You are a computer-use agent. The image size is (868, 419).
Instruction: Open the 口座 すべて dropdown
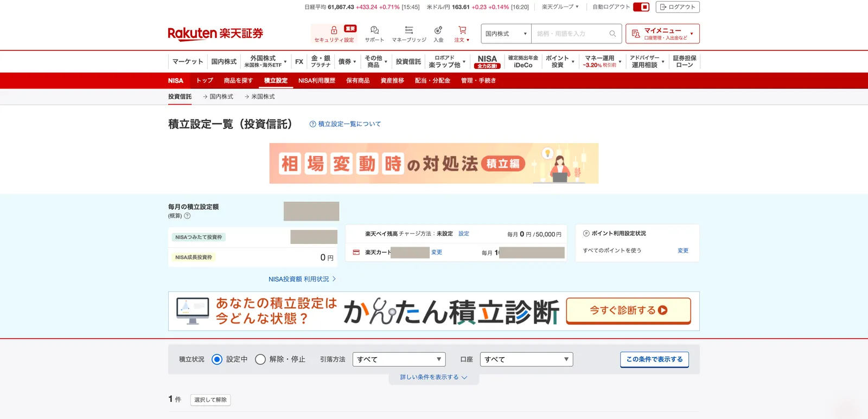(526, 359)
